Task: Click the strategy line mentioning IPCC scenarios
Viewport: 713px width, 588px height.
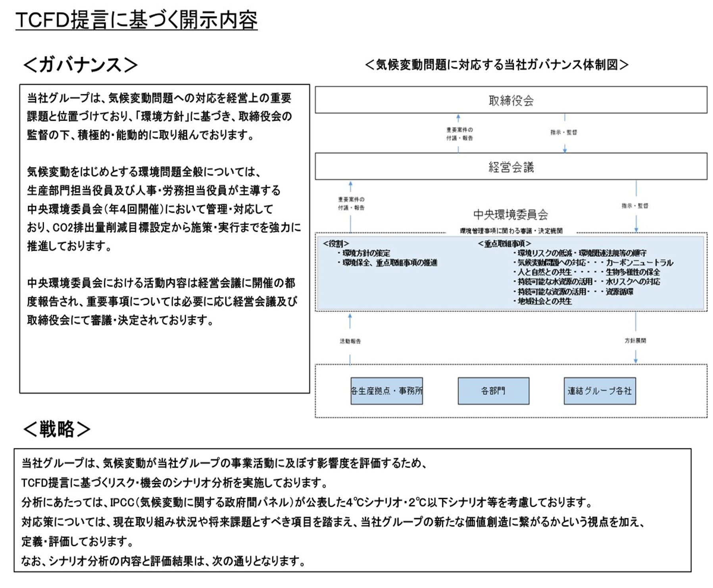Action: (x=306, y=502)
